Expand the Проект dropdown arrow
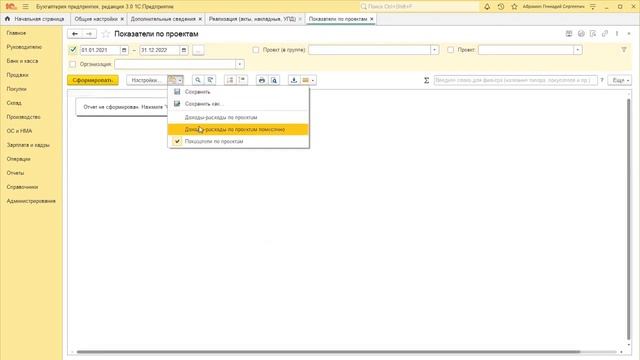The height and width of the screenshot is (360, 640). click(578, 50)
